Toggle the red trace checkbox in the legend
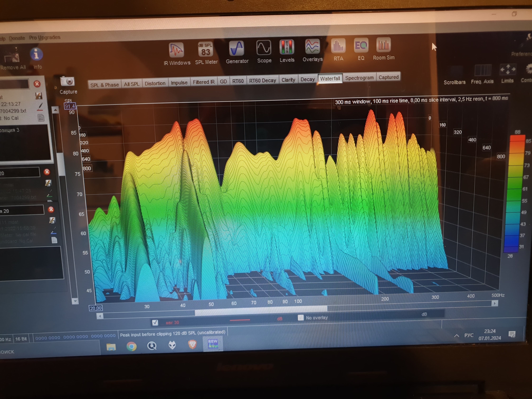 pos(155,322)
